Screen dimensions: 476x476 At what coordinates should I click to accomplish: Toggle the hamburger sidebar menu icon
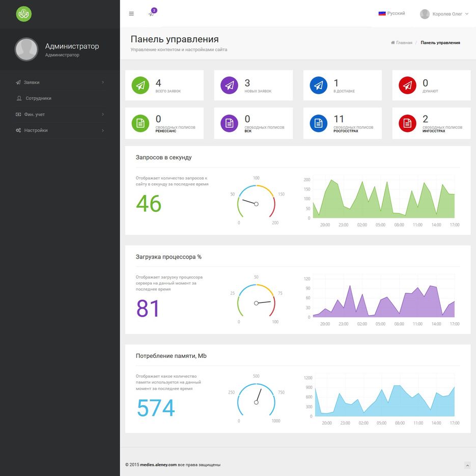pyautogui.click(x=131, y=14)
